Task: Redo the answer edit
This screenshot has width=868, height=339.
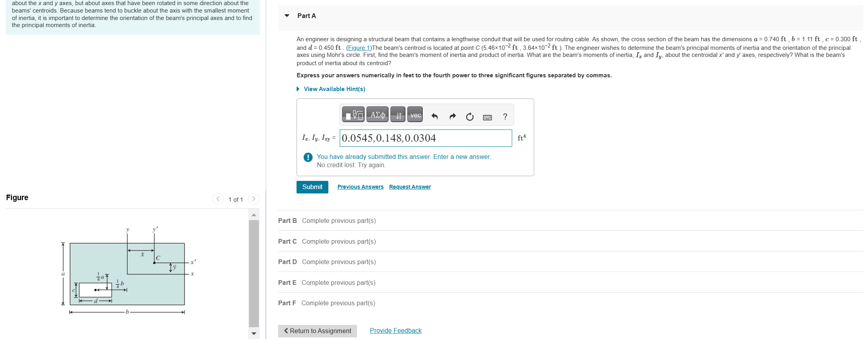Action: 452,116
